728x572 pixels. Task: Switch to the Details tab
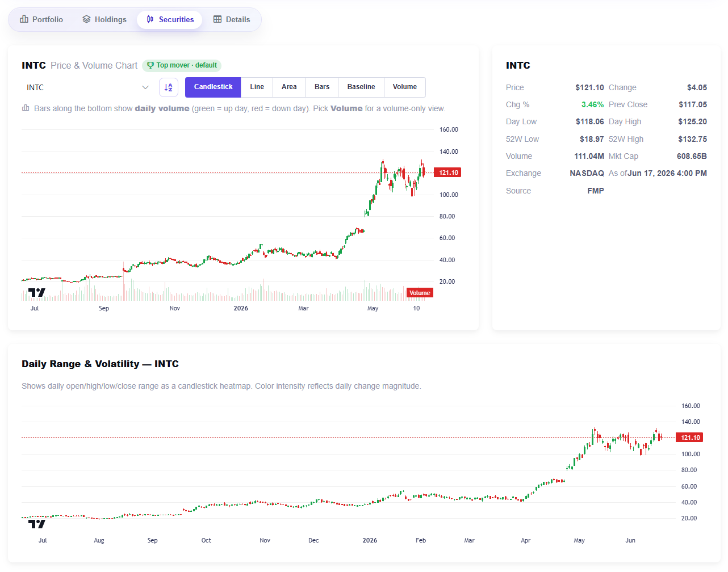[x=232, y=19]
